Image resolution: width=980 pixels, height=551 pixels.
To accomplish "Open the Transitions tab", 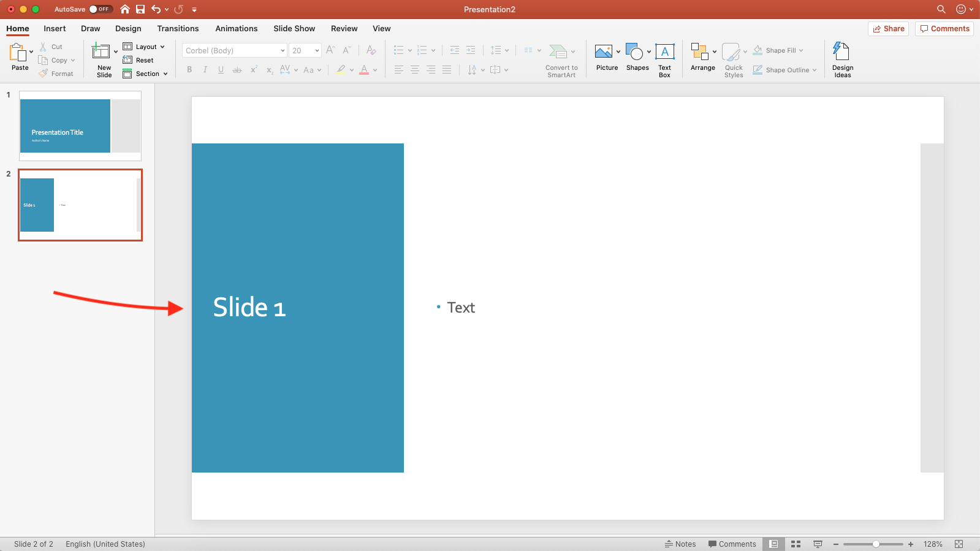I will coord(178,28).
